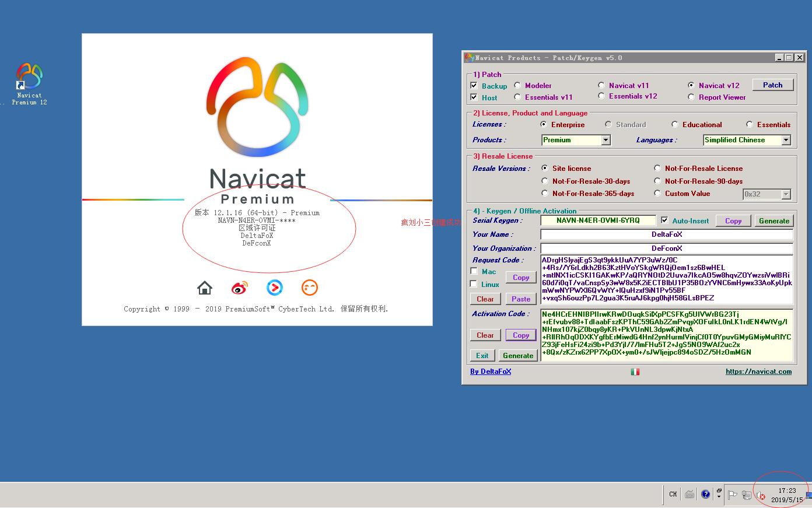Open the taskbar clock showing 17:23
This screenshot has height=508, width=812.
pyautogui.click(x=787, y=495)
